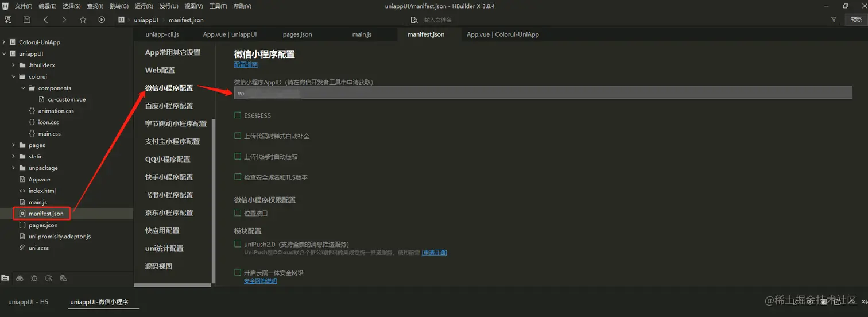The width and height of the screenshot is (868, 317).
Task: Switch to the pages.json editor tab
Action: pos(297,34)
